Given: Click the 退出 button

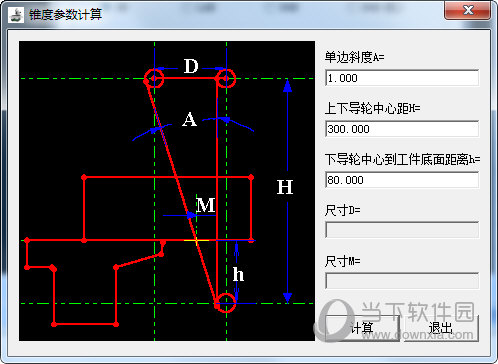Looking at the screenshot, I should (x=441, y=328).
